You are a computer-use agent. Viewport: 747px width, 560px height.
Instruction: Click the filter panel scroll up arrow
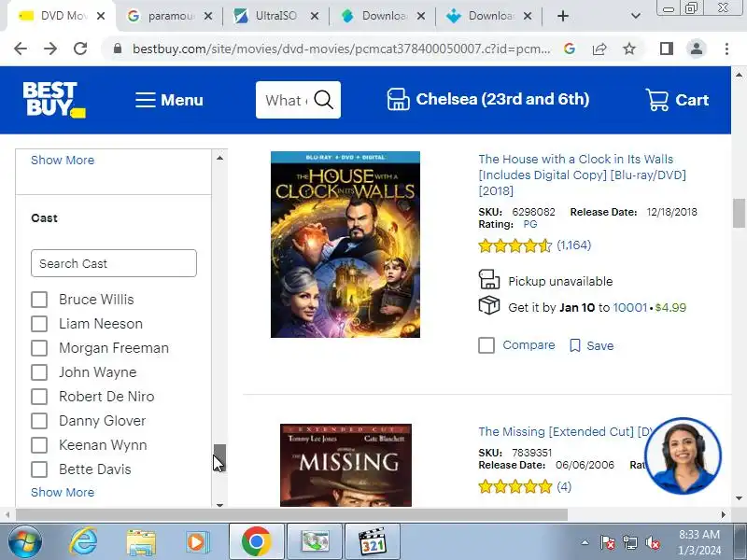219,158
